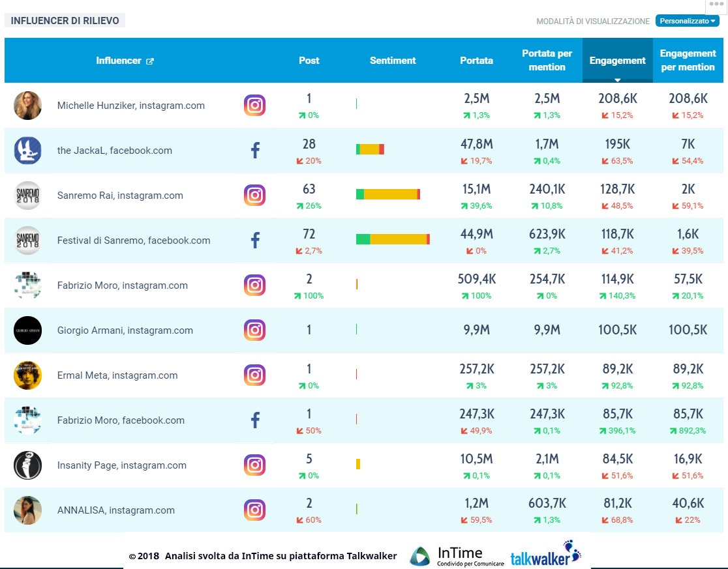Click Sanremo Rai sentiment bar
This screenshot has width=728, height=569.
388,194
